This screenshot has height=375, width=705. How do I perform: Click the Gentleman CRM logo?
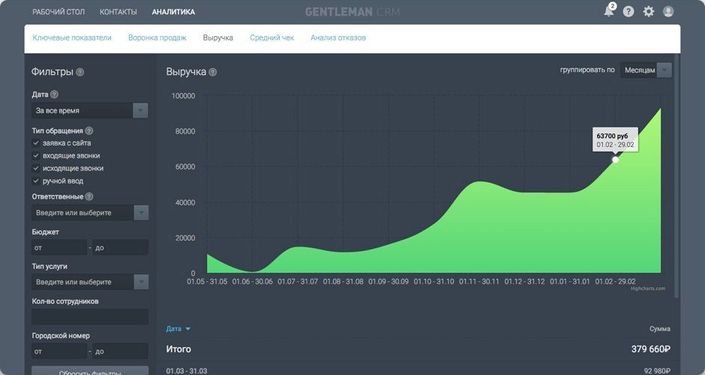[352, 12]
